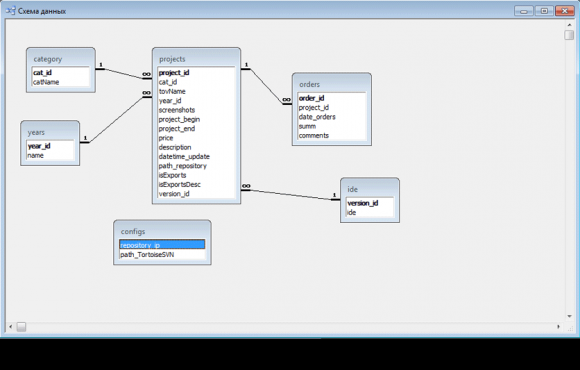Click the Схема данных window icon
The image size is (580, 370).
11,11
